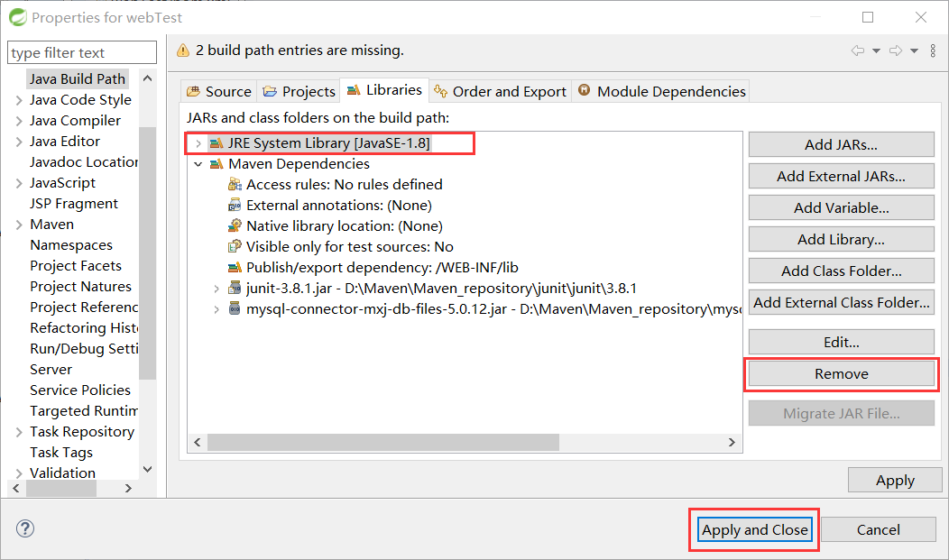Select JSP Fragment in sidebar
The height and width of the screenshot is (560, 949).
tap(74, 204)
